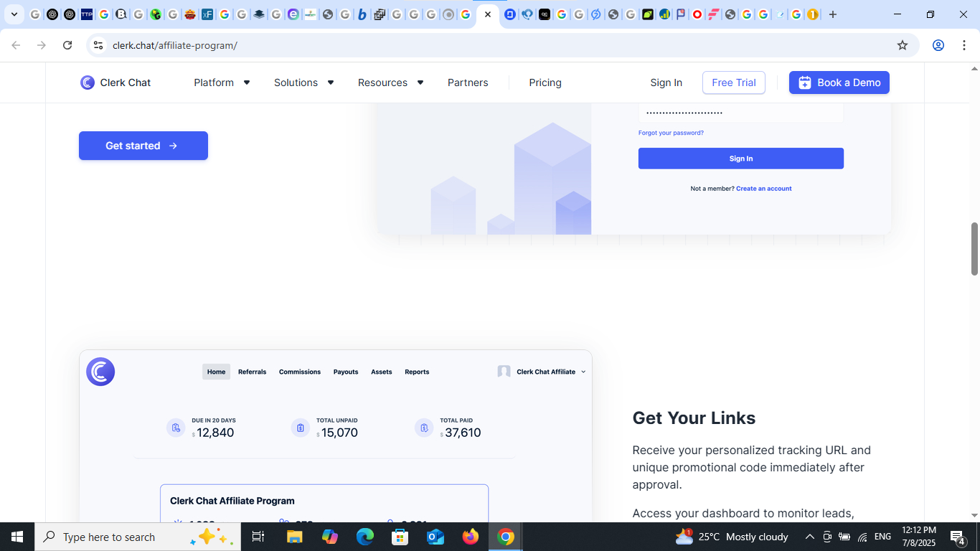Click the arrow icon in Get started button

pyautogui.click(x=173, y=146)
